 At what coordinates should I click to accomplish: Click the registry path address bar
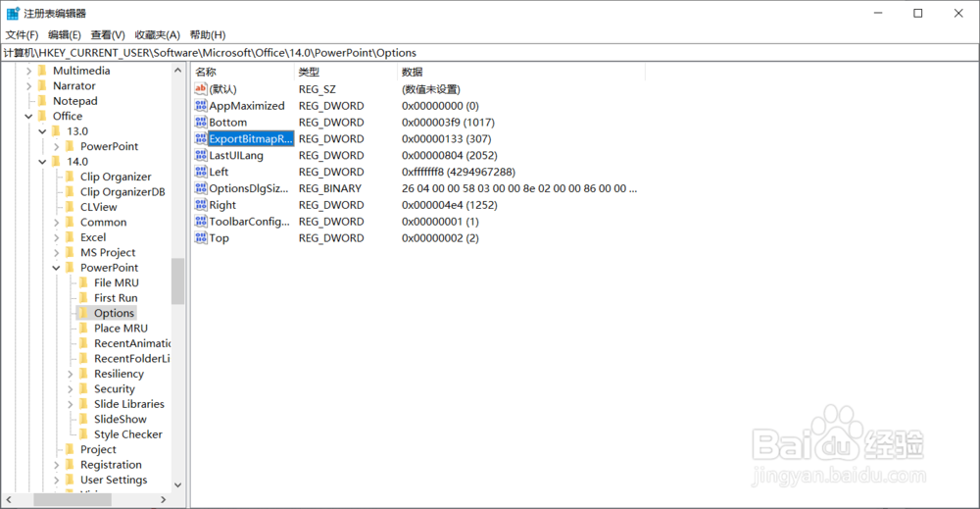click(490, 53)
